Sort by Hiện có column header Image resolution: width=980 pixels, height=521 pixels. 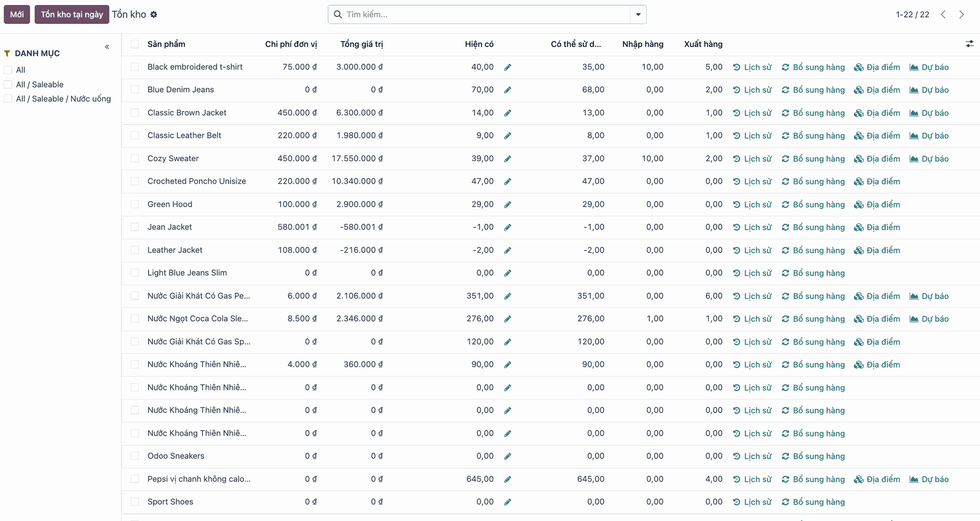point(479,44)
